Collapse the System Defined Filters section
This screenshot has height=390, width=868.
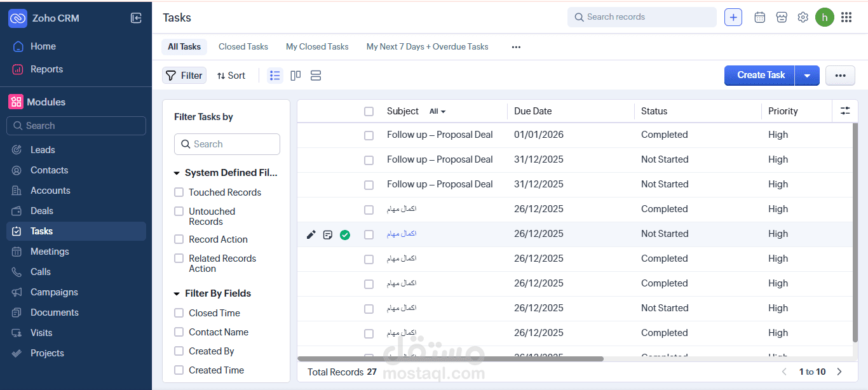(177, 172)
